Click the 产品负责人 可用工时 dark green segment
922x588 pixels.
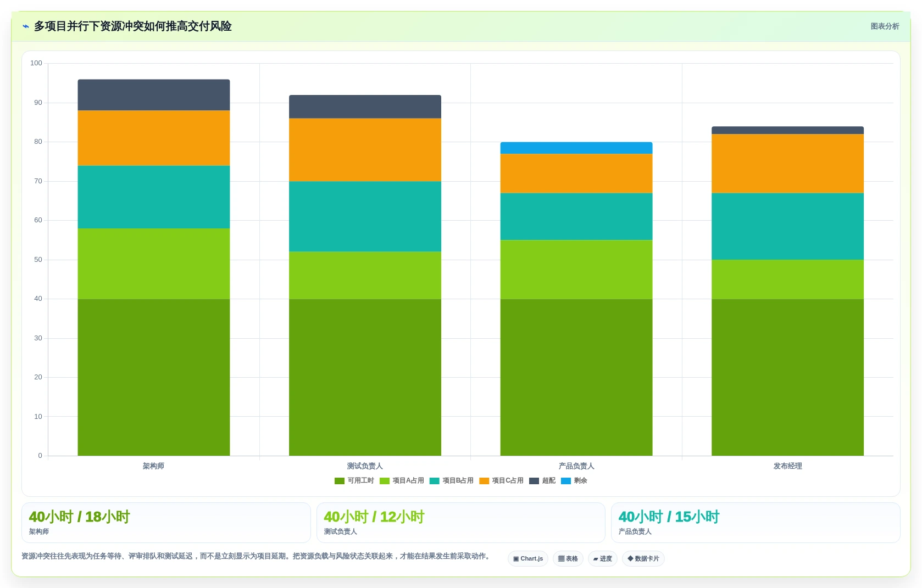pos(576,377)
